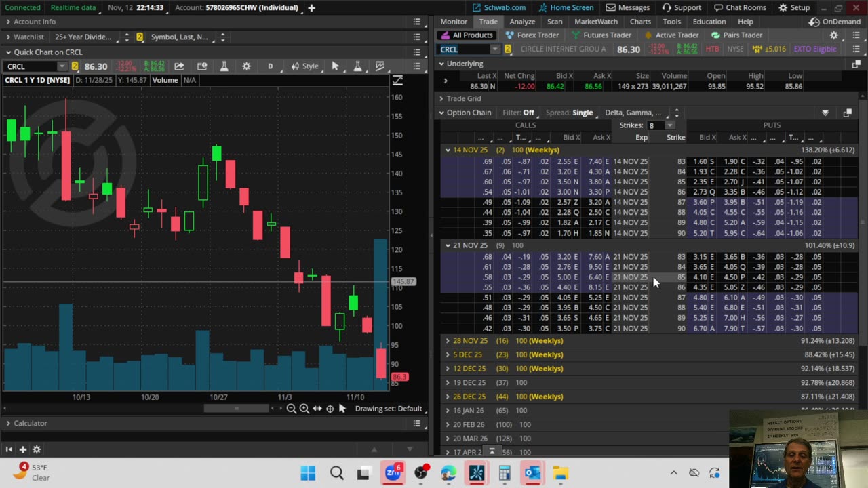Expand the Account Info gadget
The image size is (868, 488).
pyautogui.click(x=8, y=22)
